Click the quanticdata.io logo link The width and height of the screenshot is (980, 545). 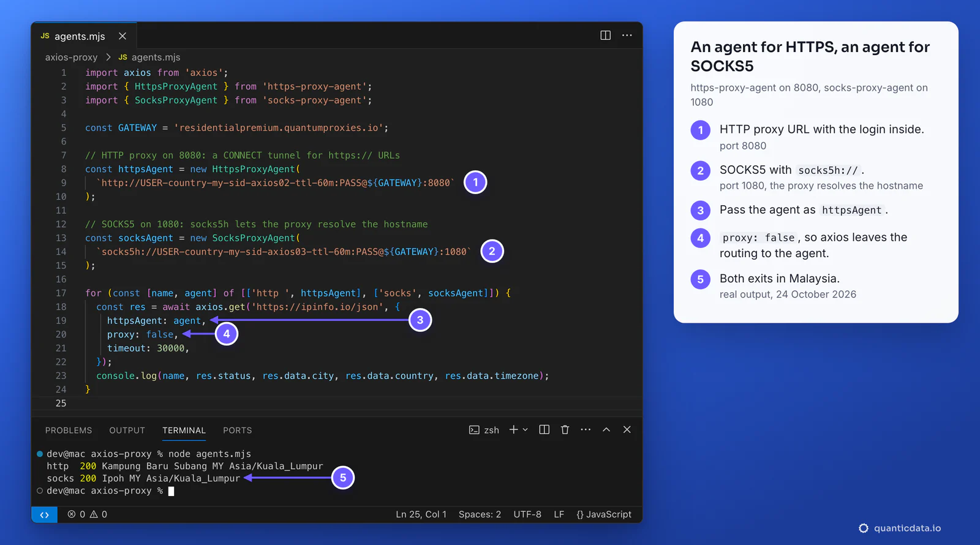tap(900, 528)
